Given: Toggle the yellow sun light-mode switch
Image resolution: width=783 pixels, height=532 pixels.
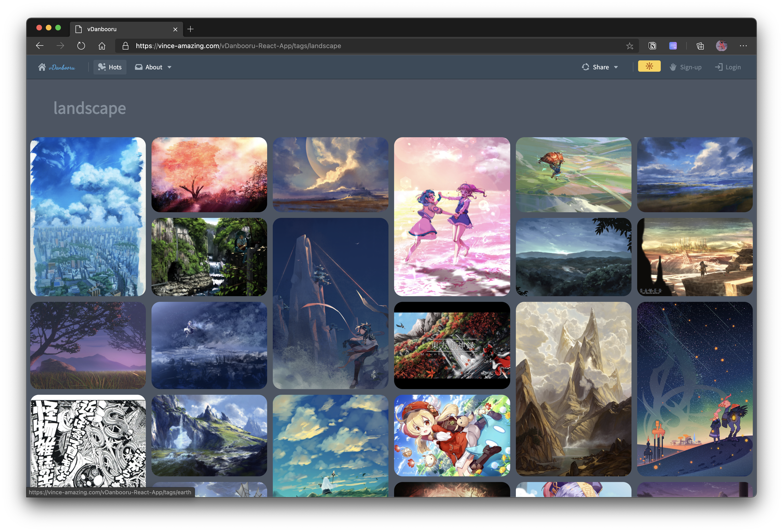Looking at the screenshot, I should tap(649, 66).
